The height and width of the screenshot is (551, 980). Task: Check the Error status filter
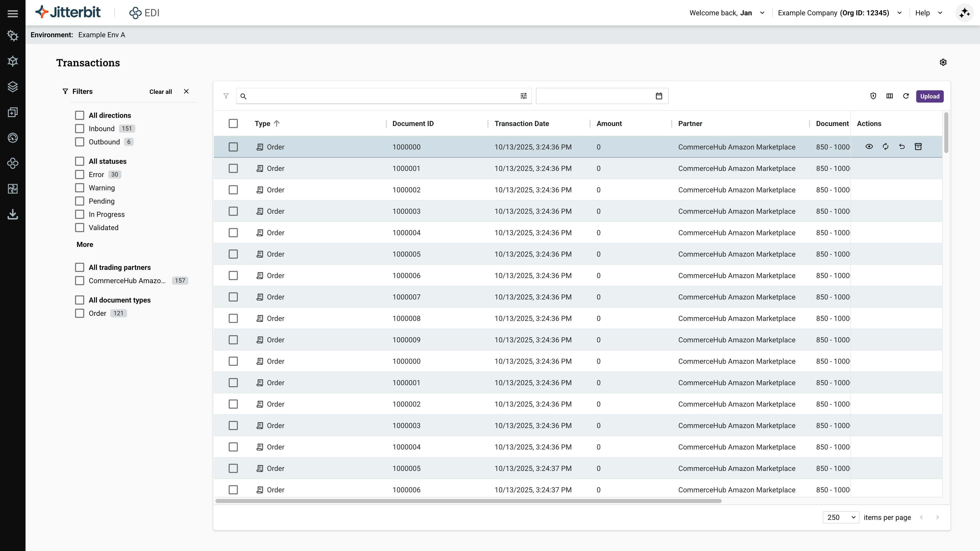click(x=80, y=174)
